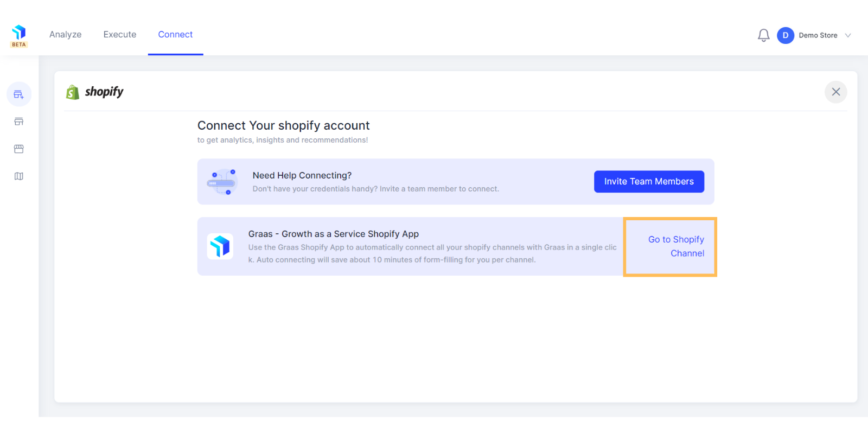Click Invite Team Members button
Image resolution: width=868 pixels, height=434 pixels.
[649, 182]
